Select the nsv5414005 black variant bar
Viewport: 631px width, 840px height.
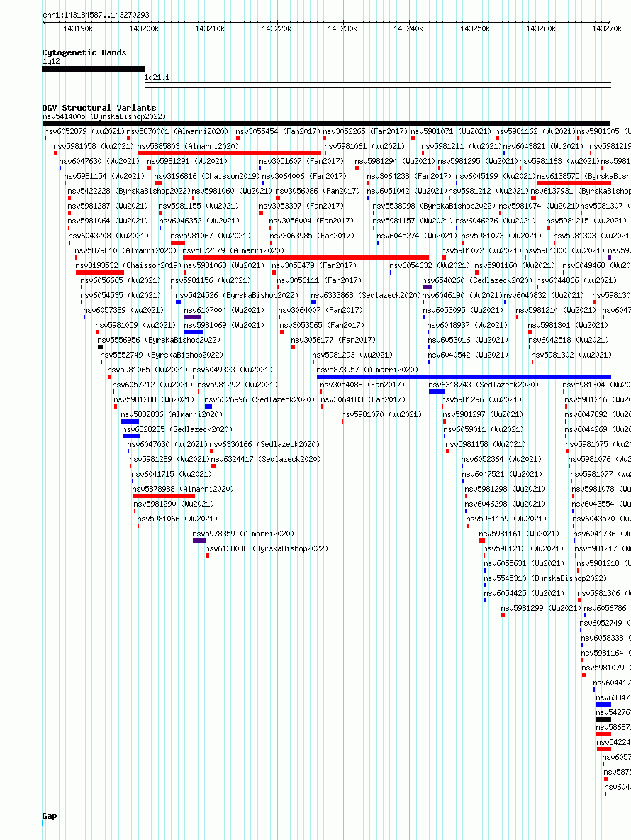pos(326,123)
